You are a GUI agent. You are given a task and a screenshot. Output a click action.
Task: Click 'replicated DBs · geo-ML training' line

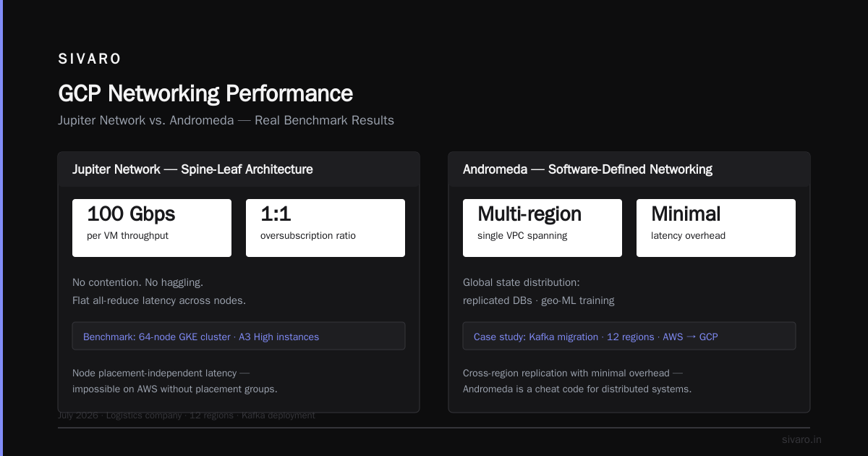click(x=539, y=300)
